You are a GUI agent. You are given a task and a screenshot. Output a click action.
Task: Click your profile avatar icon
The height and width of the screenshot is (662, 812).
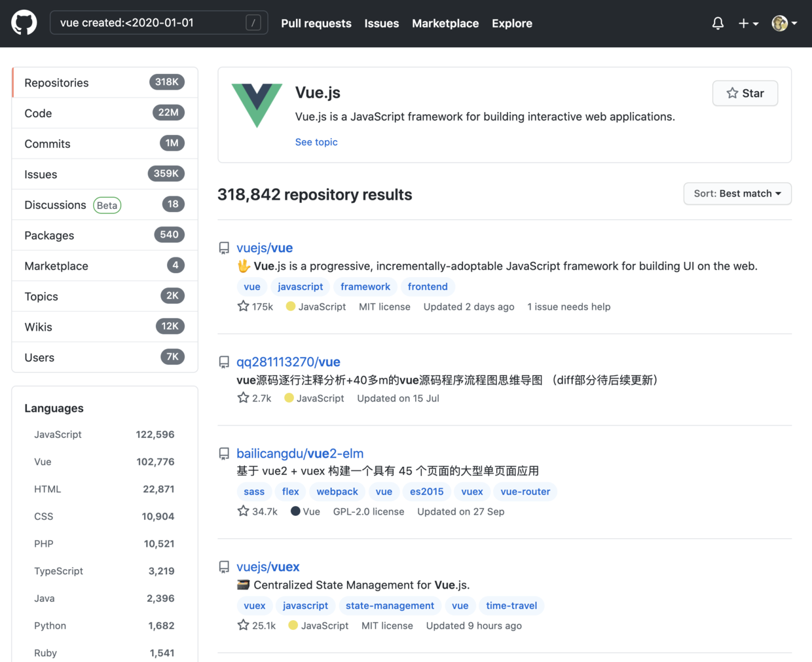click(779, 23)
